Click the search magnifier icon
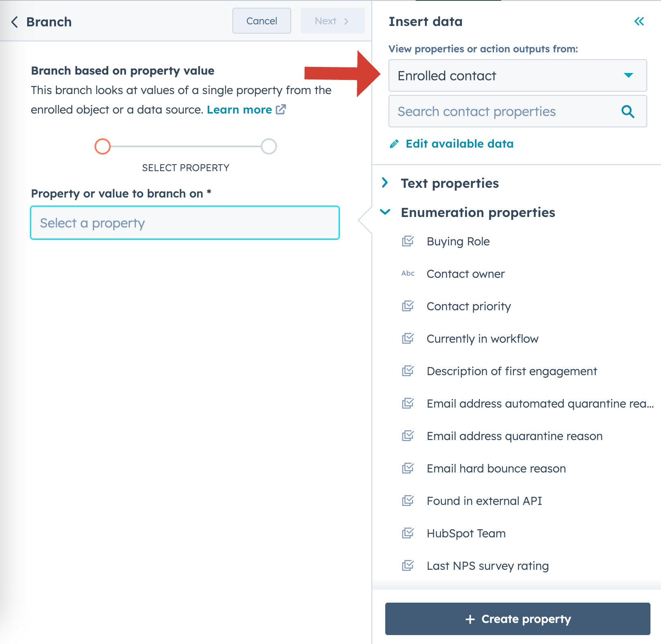This screenshot has height=644, width=661. [628, 112]
